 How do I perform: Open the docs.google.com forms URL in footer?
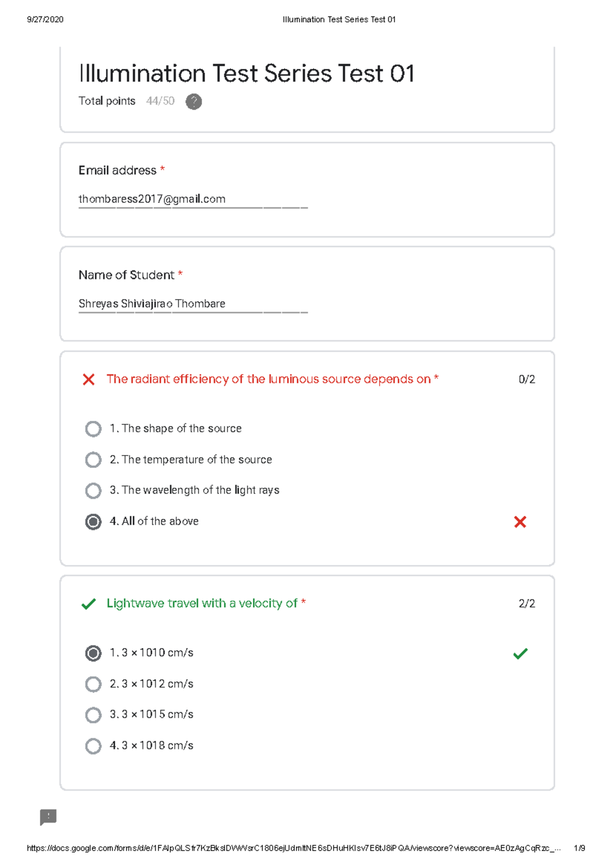293,848
